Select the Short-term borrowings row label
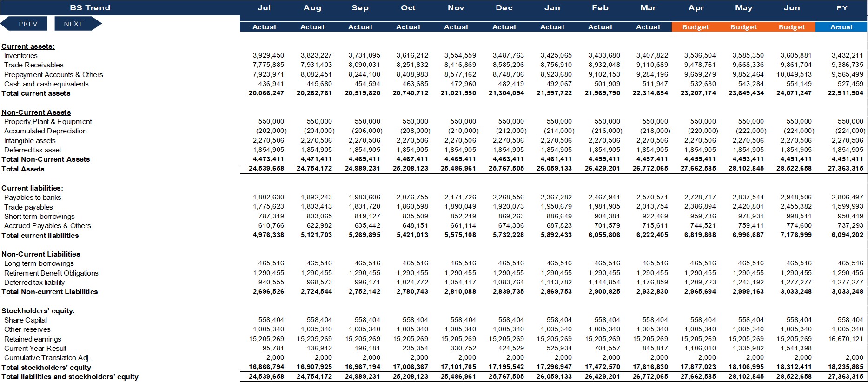This screenshot has width=868, height=382. 40,217
